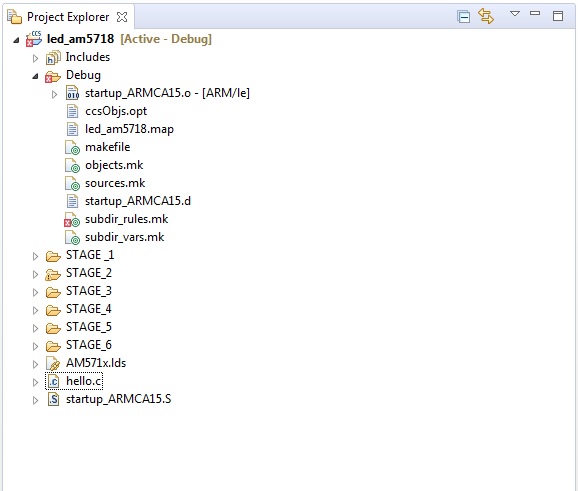Open the View Menu dropdown arrow

point(515,14)
